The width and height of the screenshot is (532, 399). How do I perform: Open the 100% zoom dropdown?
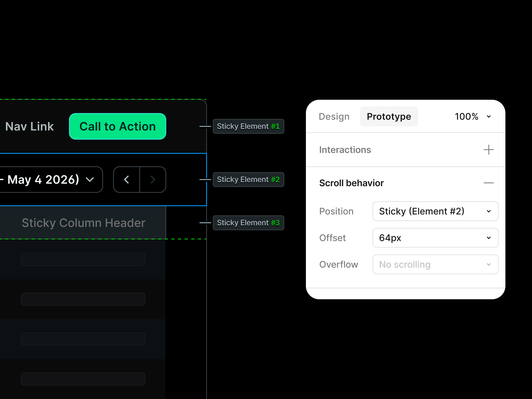point(473,116)
